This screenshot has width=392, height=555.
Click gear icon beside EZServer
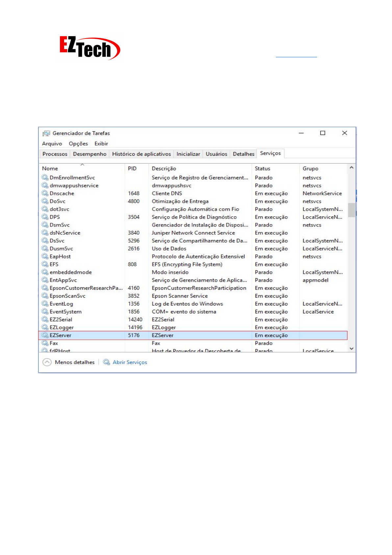click(45, 335)
